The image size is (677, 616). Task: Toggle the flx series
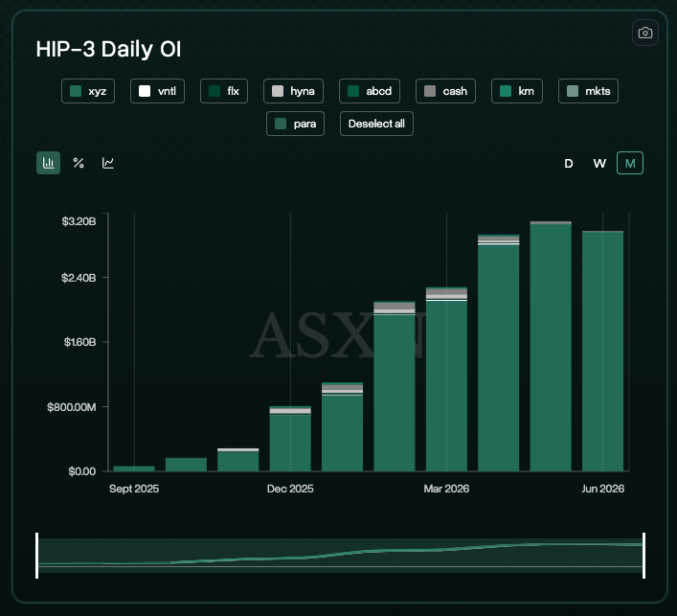224,91
